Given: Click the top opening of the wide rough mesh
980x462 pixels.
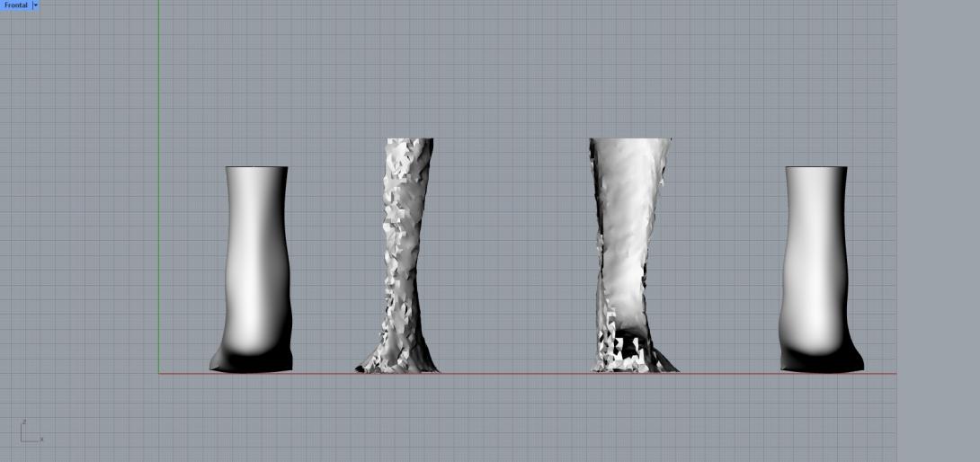Looking at the screenshot, I should 630,141.
